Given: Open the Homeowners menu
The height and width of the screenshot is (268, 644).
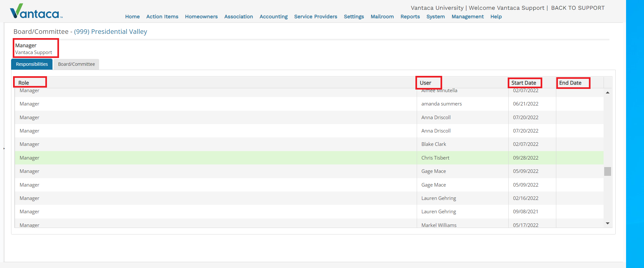Looking at the screenshot, I should 201,17.
